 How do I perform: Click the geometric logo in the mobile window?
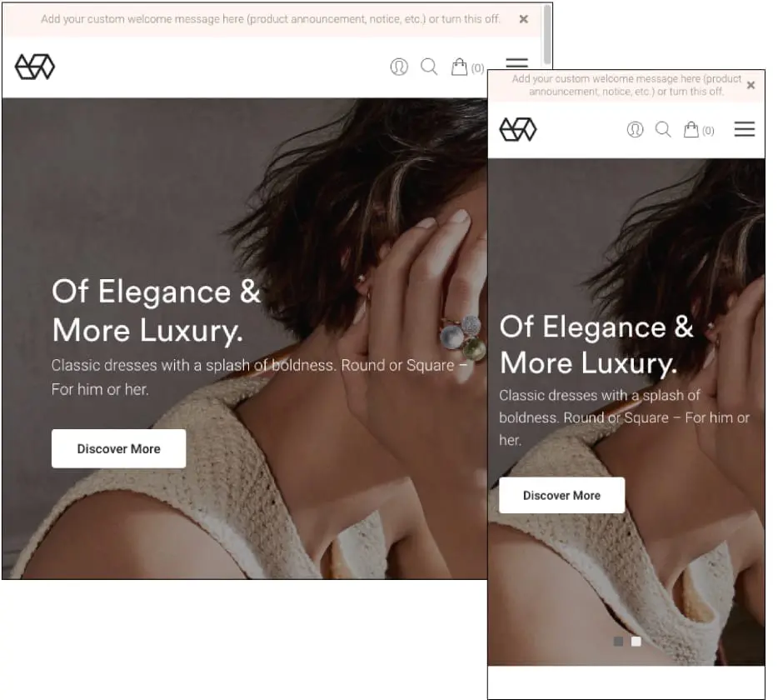coord(518,129)
